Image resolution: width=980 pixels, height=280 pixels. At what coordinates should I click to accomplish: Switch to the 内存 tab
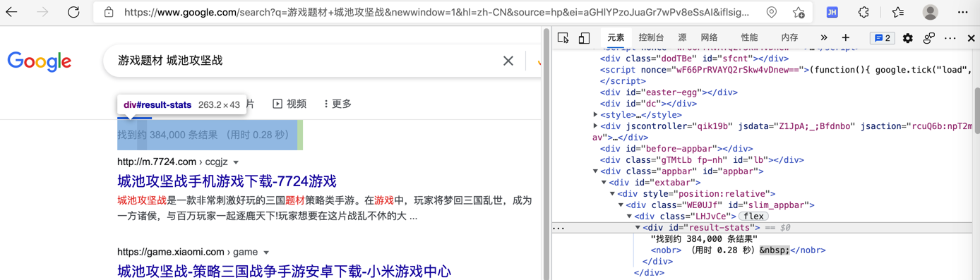pos(789,38)
